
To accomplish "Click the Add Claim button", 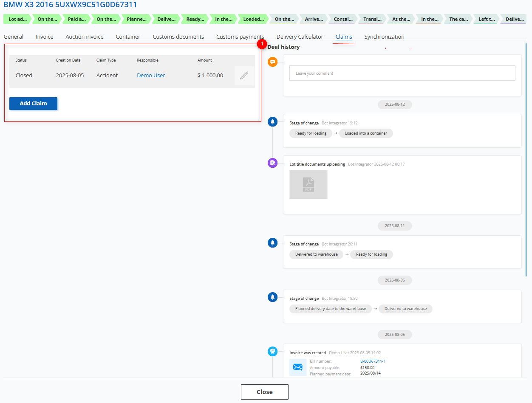I will (33, 104).
